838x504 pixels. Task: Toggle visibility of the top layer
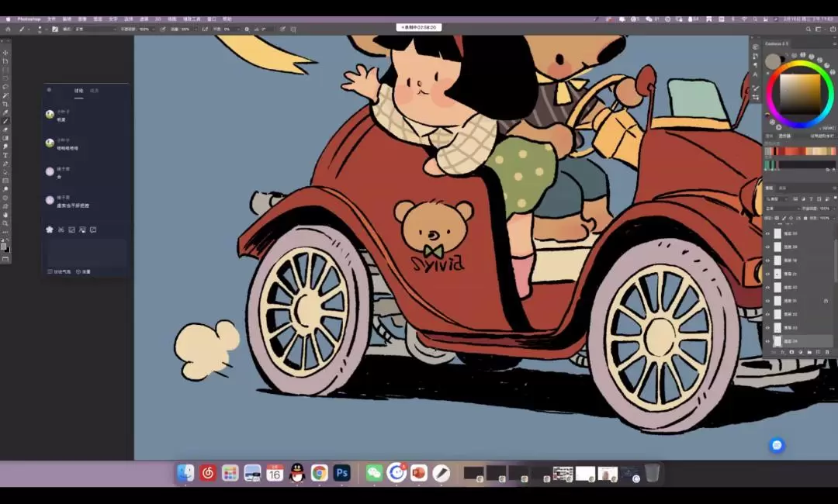(768, 233)
